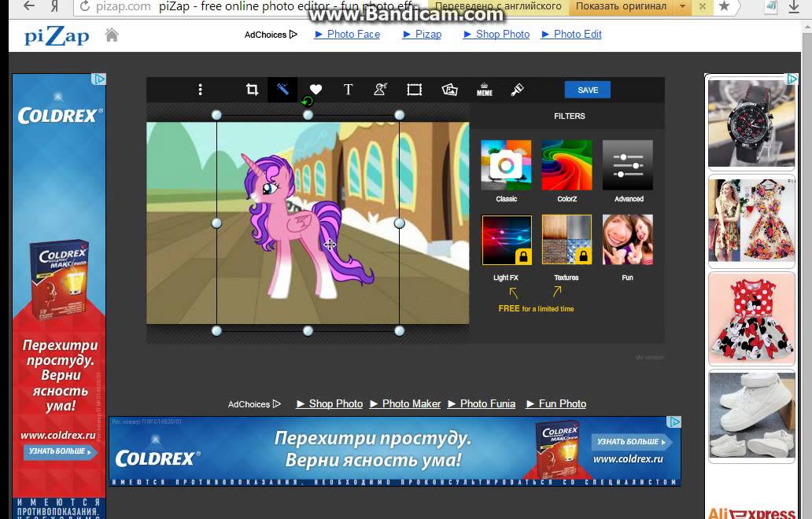Go to piZap home via house icon

point(112,35)
